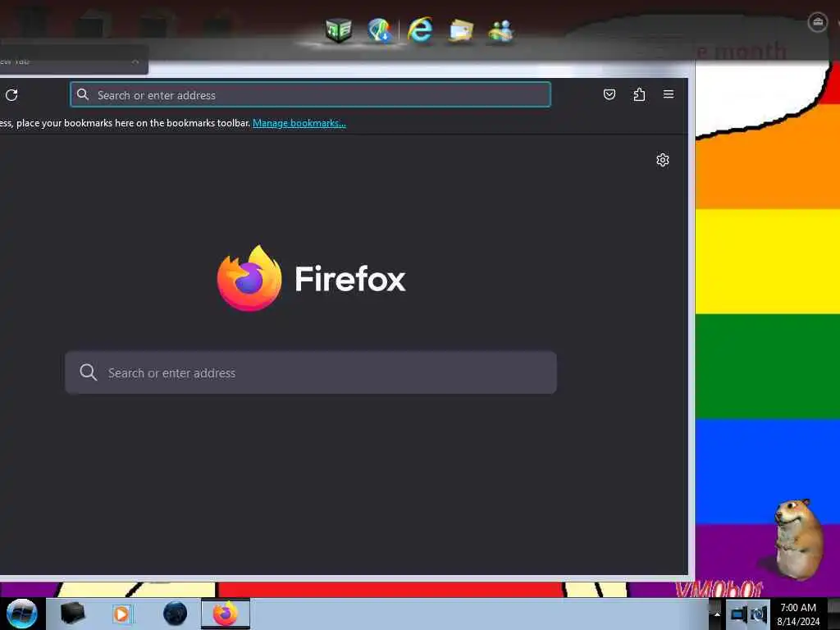840x630 pixels.
Task: Click the magnifier icon in center search box
Action: pos(89,372)
